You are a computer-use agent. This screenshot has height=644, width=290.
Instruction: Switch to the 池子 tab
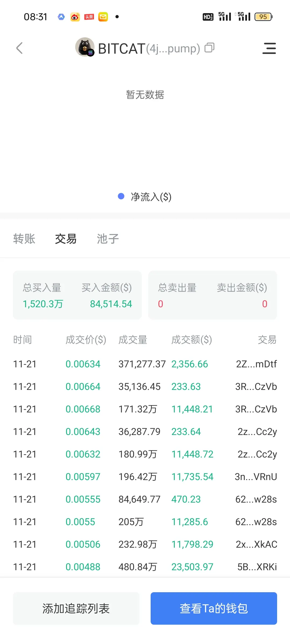108,239
